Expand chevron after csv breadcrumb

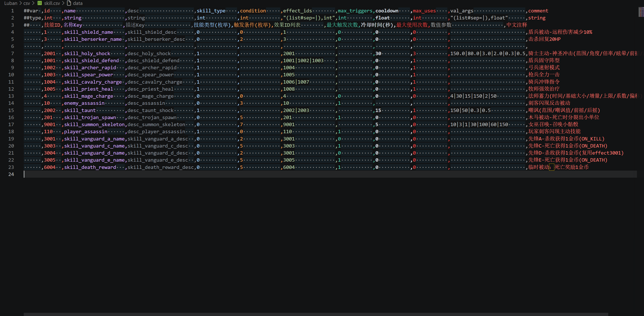click(x=33, y=3)
